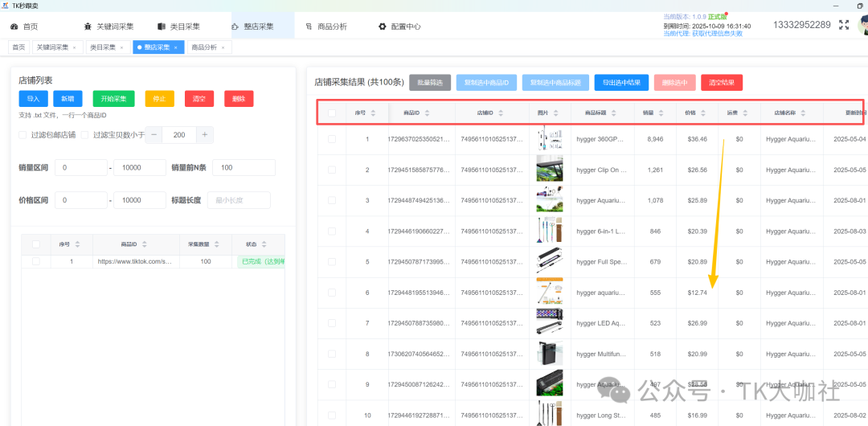868x426 pixels.
Task: Click the minus stepper next to 200
Action: pos(153,135)
